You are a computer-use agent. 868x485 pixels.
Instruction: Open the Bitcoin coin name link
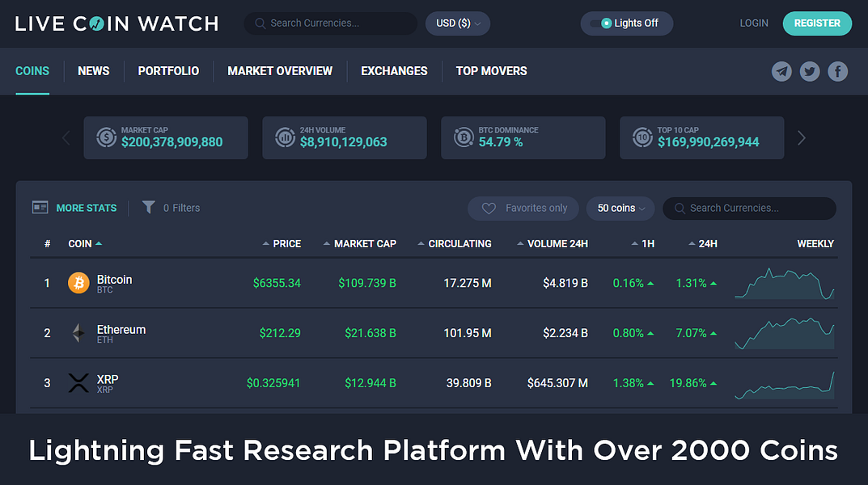pyautogui.click(x=114, y=280)
